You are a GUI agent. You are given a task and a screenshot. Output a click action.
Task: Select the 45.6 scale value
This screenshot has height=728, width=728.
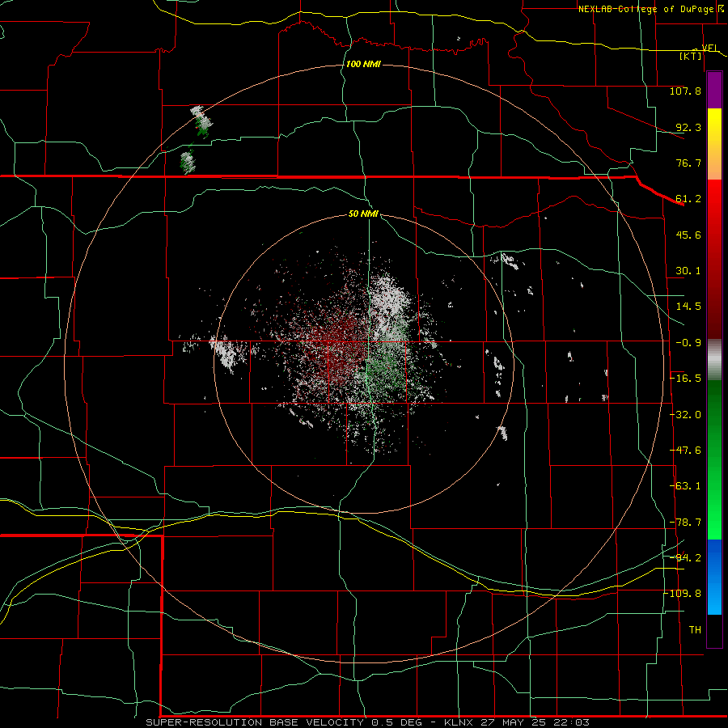click(x=688, y=235)
